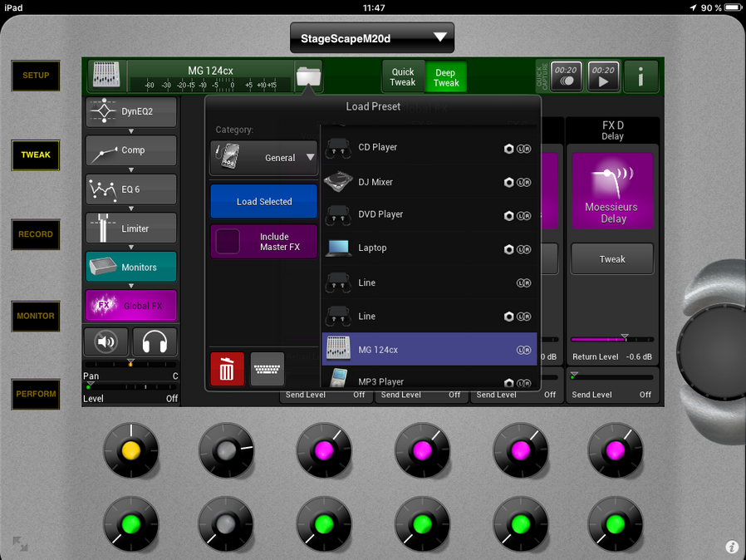This screenshot has height=560, width=746.
Task: Click the Tweak button under FX D
Action: [612, 259]
